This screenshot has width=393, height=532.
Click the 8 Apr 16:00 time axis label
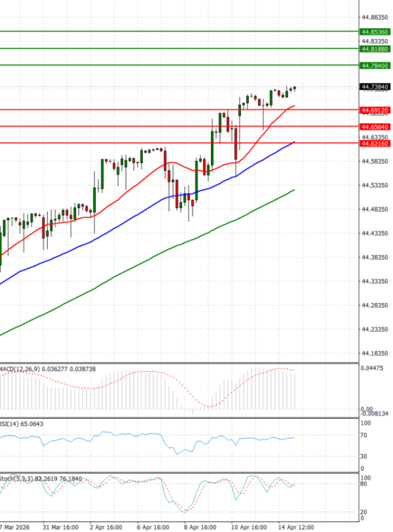point(200,526)
